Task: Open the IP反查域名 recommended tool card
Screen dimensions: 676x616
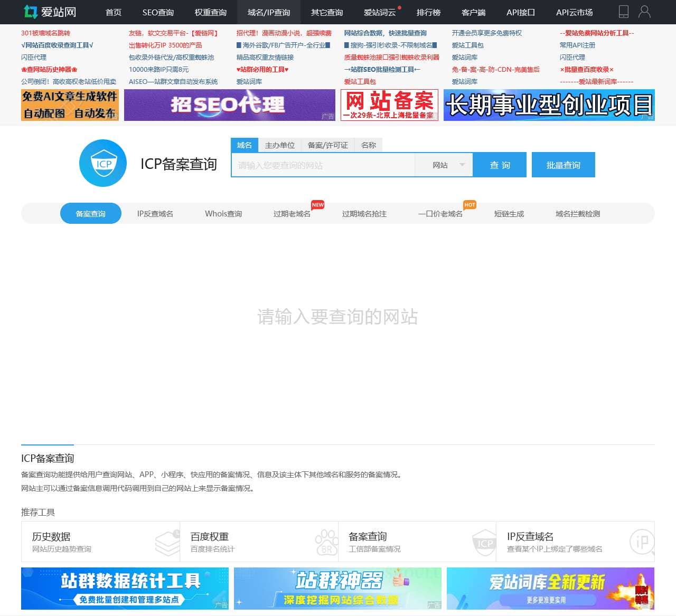Action: 576,542
